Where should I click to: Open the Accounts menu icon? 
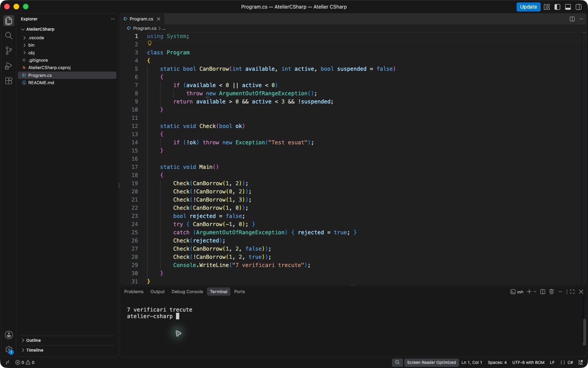[x=9, y=335]
